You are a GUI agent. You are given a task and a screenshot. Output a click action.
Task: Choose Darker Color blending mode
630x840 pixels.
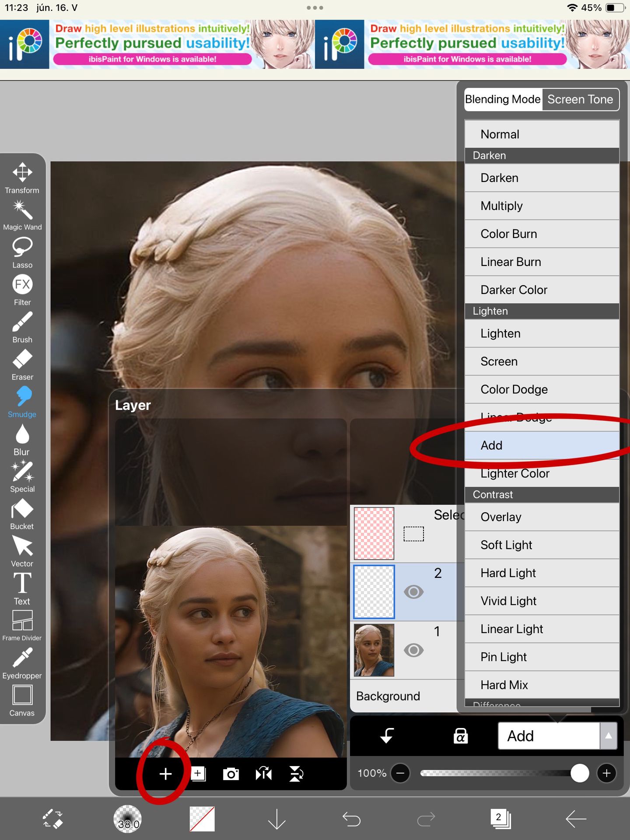(542, 290)
